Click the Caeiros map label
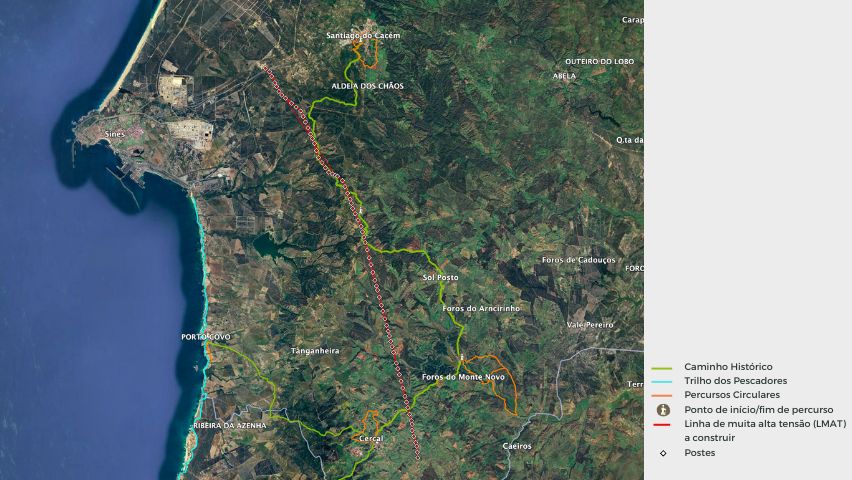The height and width of the screenshot is (480, 852). coord(517,446)
